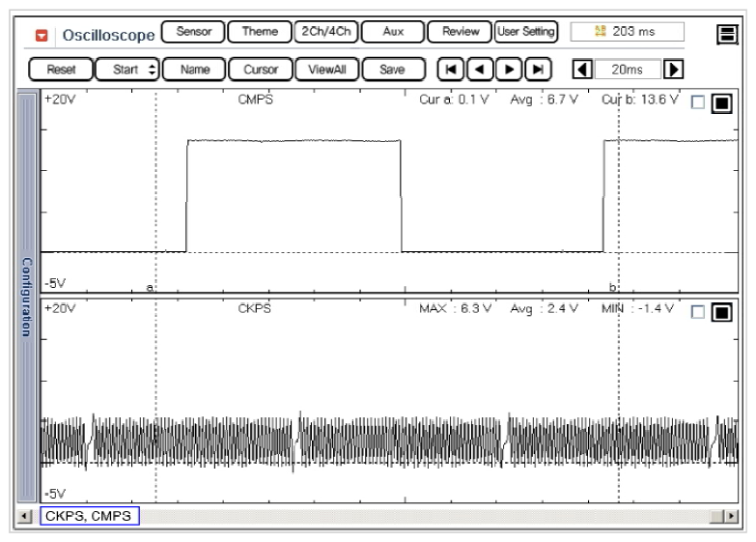Switch to 2Ch/4Ch channel mode
Viewport: 756px width, 542px height.
coord(329,31)
